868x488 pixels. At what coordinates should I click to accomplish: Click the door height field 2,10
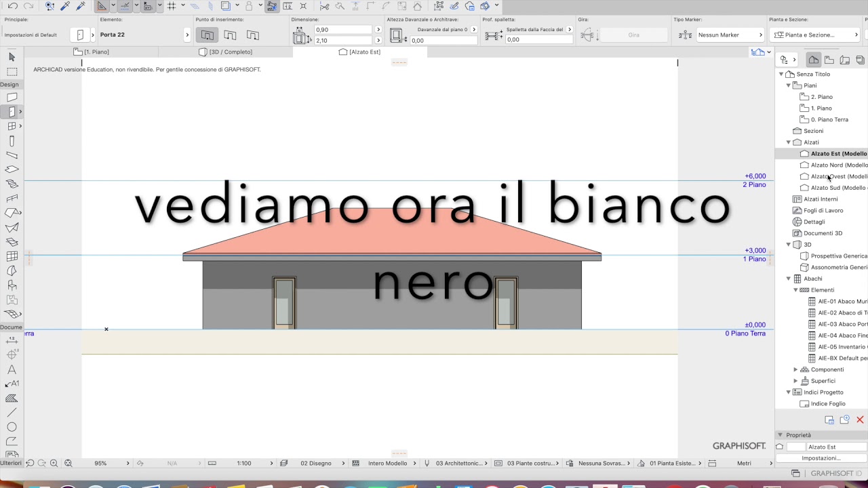pos(343,40)
